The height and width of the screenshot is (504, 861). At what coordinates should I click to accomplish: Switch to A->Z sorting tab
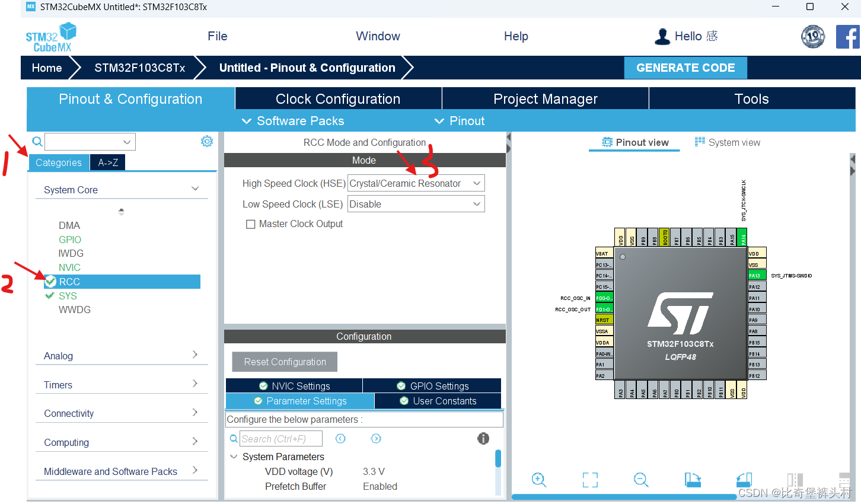click(x=108, y=162)
